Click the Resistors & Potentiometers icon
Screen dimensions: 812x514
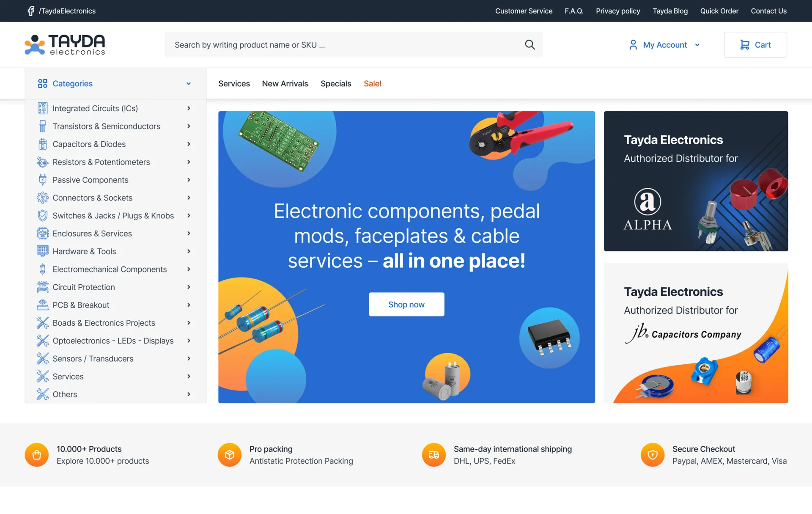[43, 162]
